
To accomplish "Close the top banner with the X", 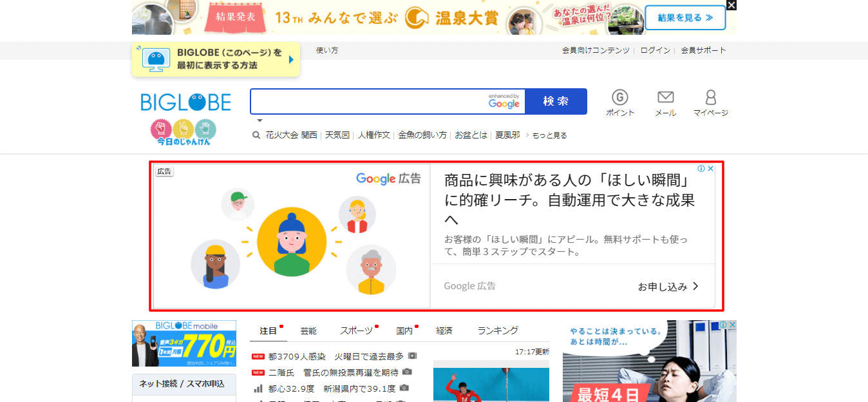I will [731, 5].
